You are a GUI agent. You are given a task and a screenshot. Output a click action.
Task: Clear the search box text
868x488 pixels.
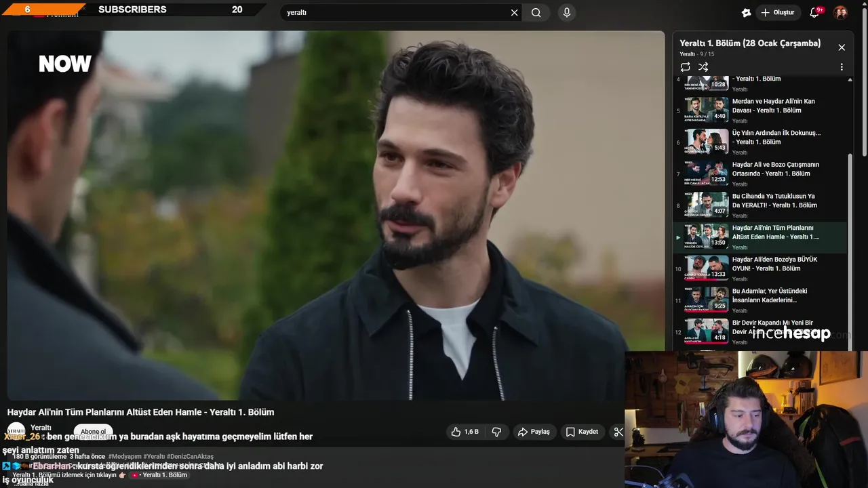514,12
